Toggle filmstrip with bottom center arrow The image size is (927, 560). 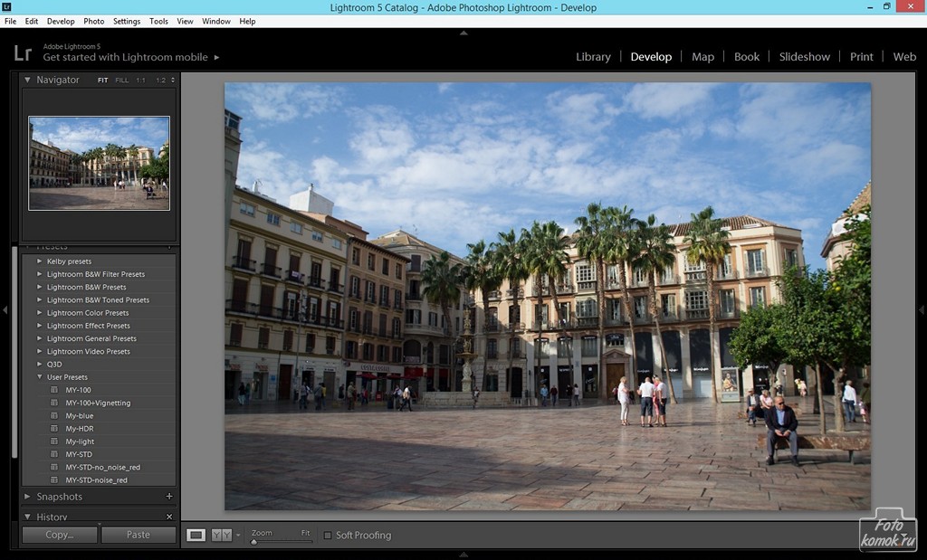[x=463, y=555]
